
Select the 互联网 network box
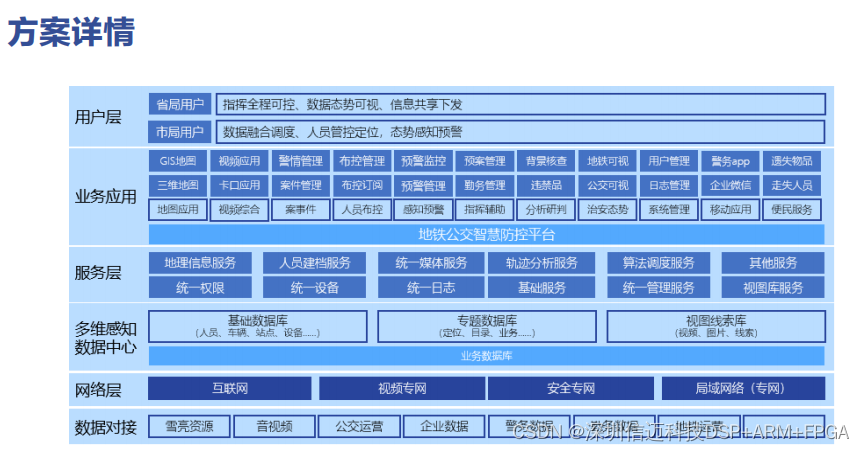tap(229, 388)
